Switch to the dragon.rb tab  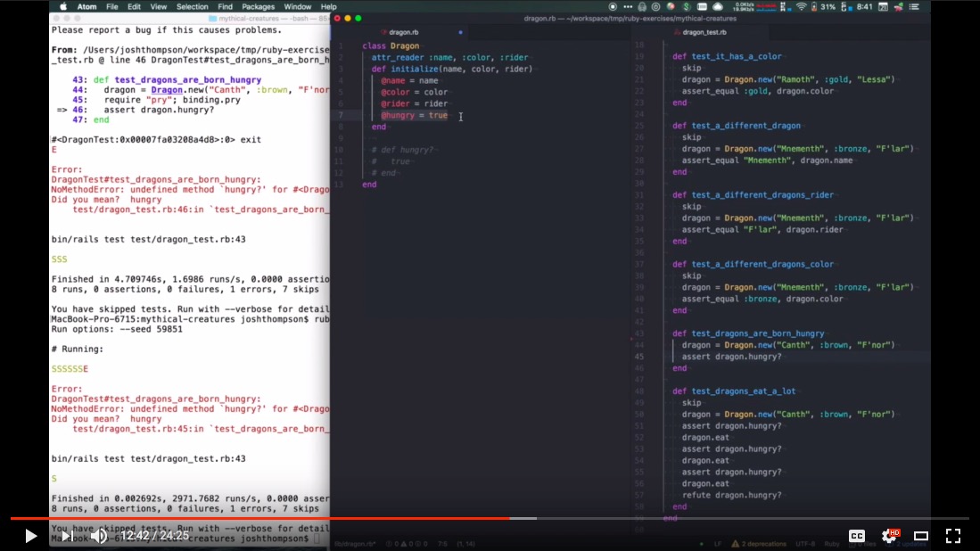(403, 32)
